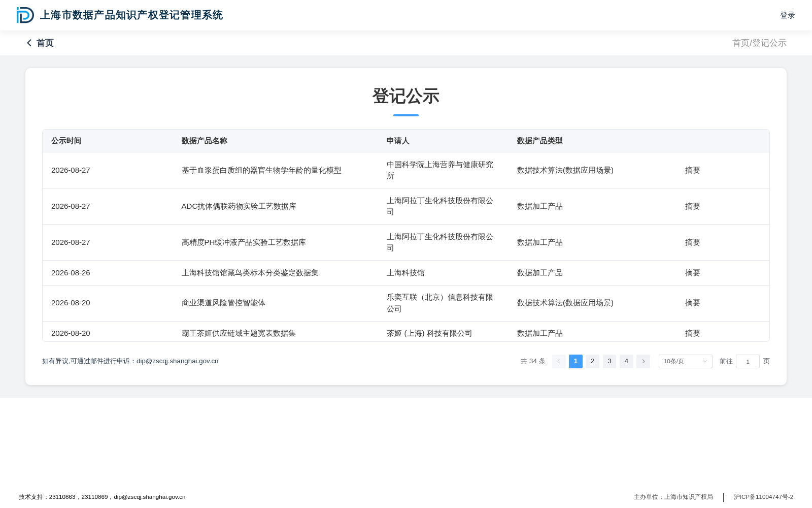Click the 登记公示 page title
The image size is (812, 508).
coord(406,96)
